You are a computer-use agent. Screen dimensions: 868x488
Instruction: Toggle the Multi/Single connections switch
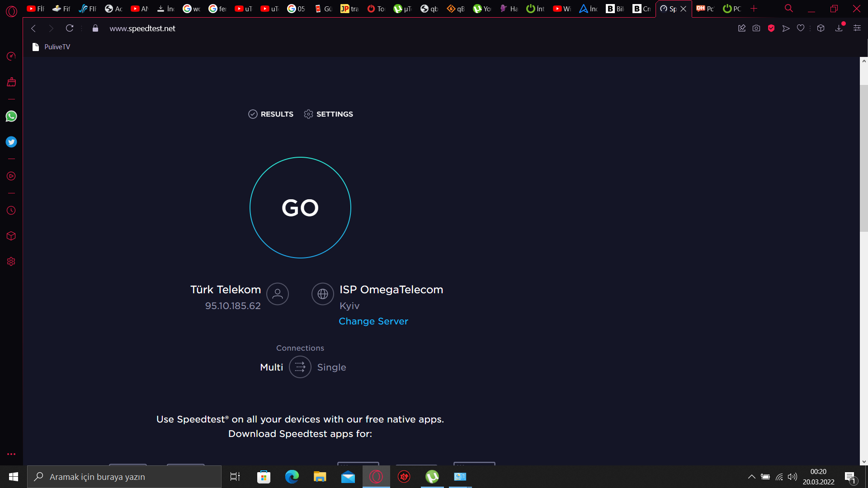[x=300, y=367]
